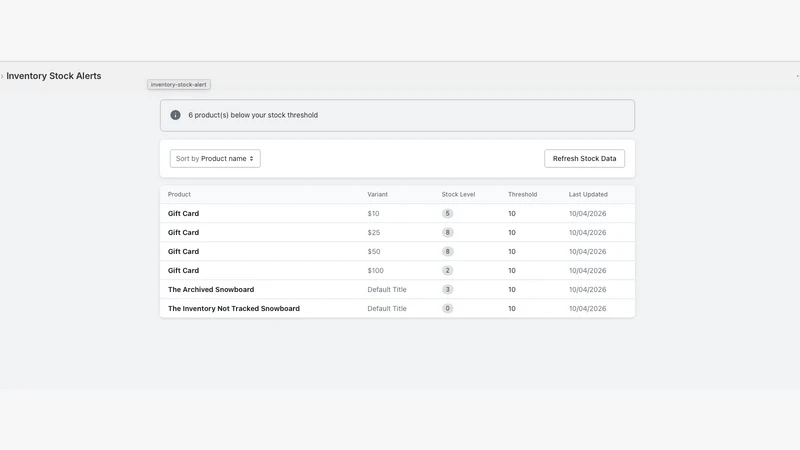Click the 10/04/2026 date in the $100 row
800x450 pixels.
[x=588, y=270]
